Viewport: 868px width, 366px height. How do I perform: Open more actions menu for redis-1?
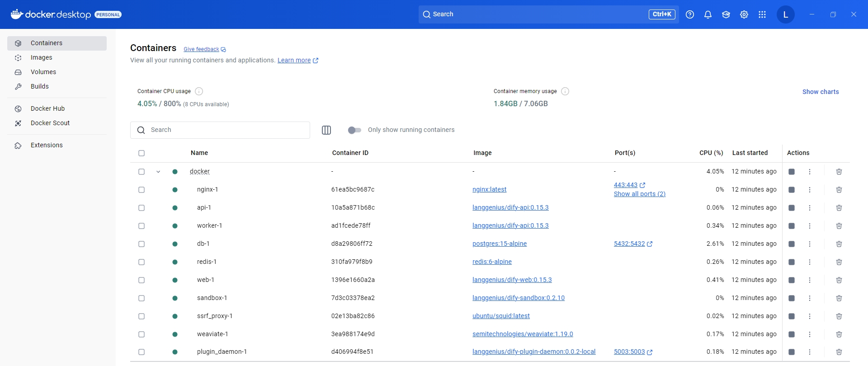[x=810, y=262]
